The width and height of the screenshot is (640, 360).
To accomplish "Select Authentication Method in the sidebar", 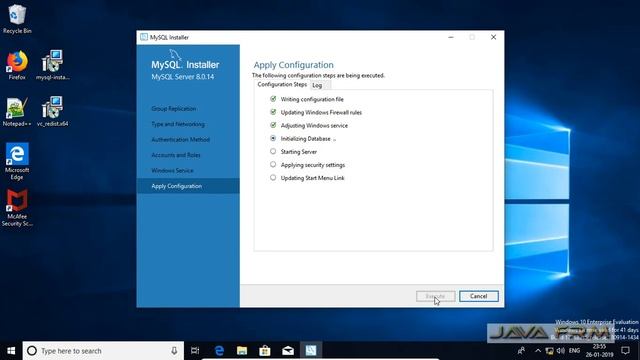I will coord(180,140).
